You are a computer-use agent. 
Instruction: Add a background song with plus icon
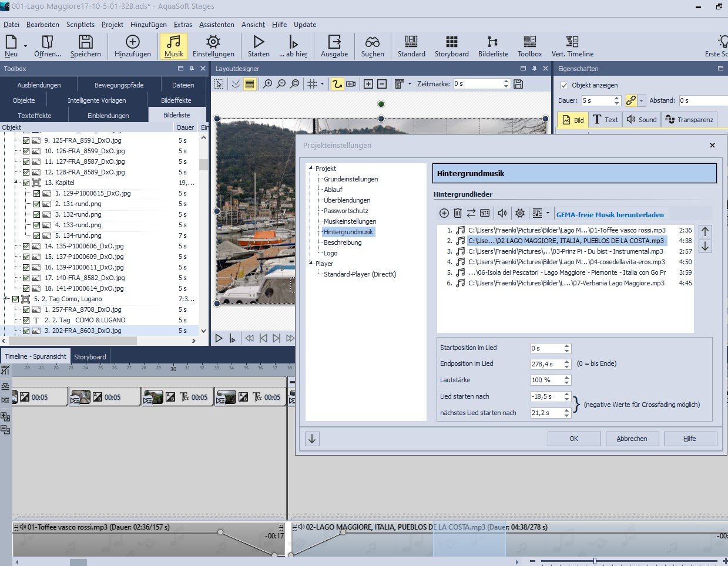[x=444, y=213]
